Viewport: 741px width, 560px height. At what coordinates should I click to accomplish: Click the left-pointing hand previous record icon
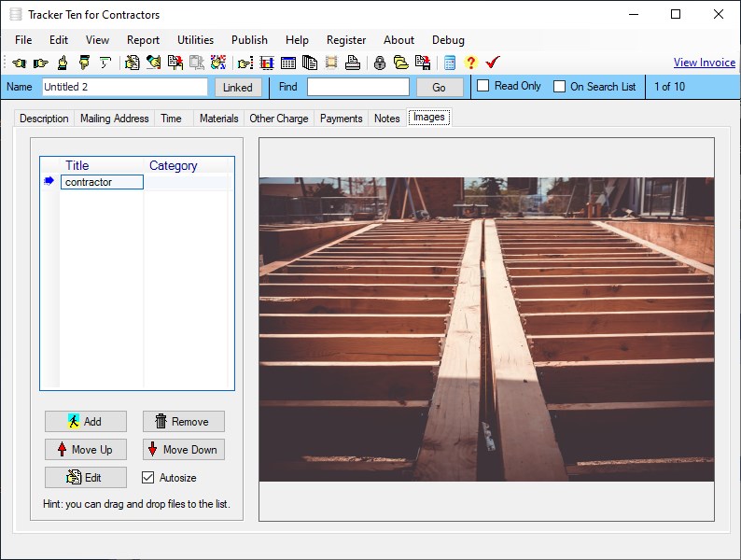19,63
